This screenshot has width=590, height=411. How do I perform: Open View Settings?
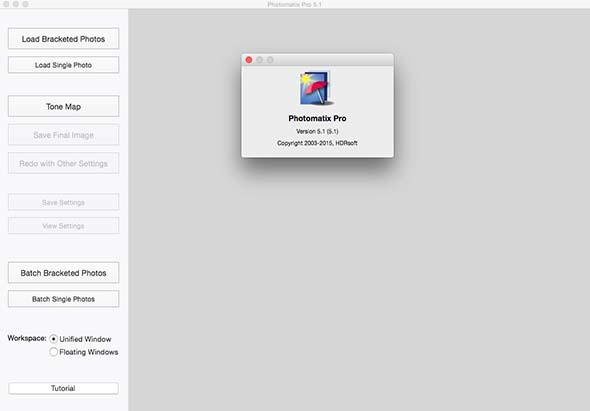coord(63,225)
